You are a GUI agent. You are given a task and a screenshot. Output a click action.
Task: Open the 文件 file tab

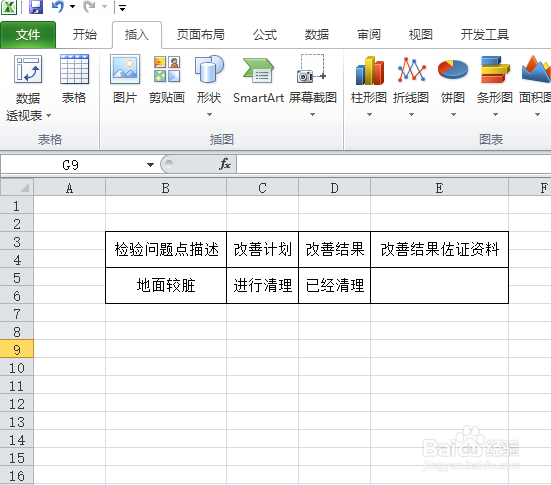point(28,34)
